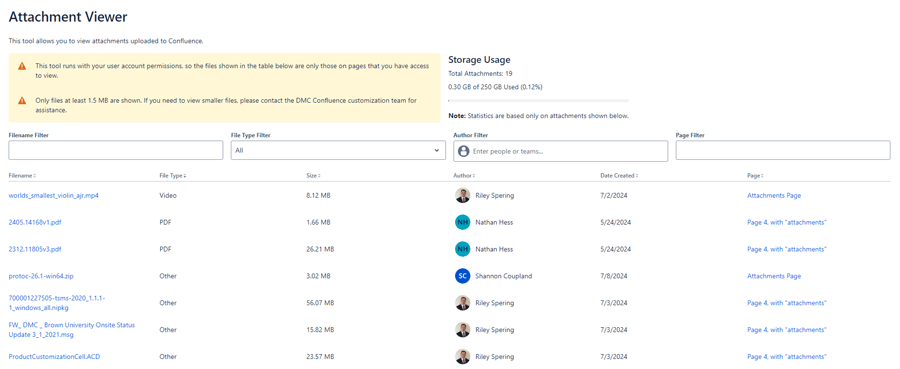900x369 pixels.
Task: Click the storage usage progress bar
Action: click(538, 100)
